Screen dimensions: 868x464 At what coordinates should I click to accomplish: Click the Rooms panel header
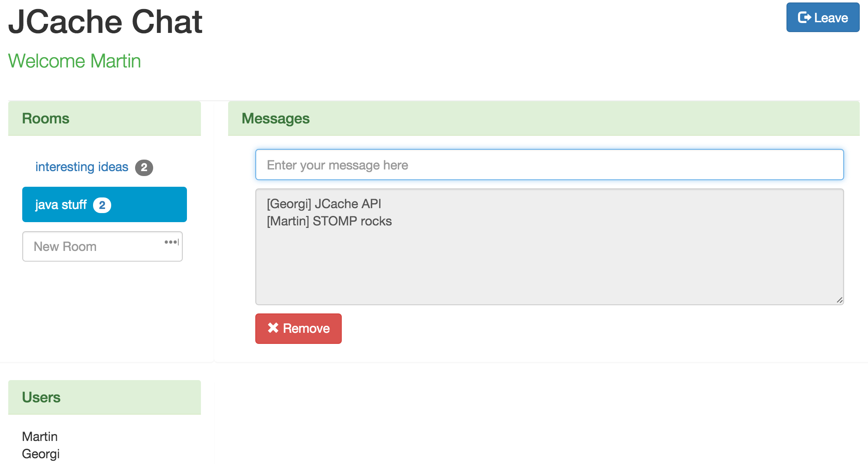tap(105, 118)
